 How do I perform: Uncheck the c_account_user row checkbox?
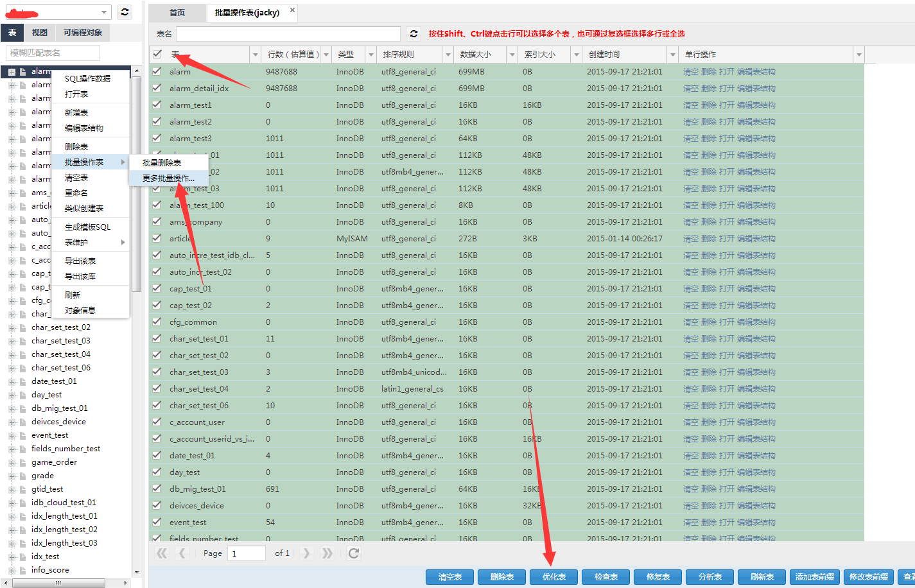pyautogui.click(x=157, y=422)
